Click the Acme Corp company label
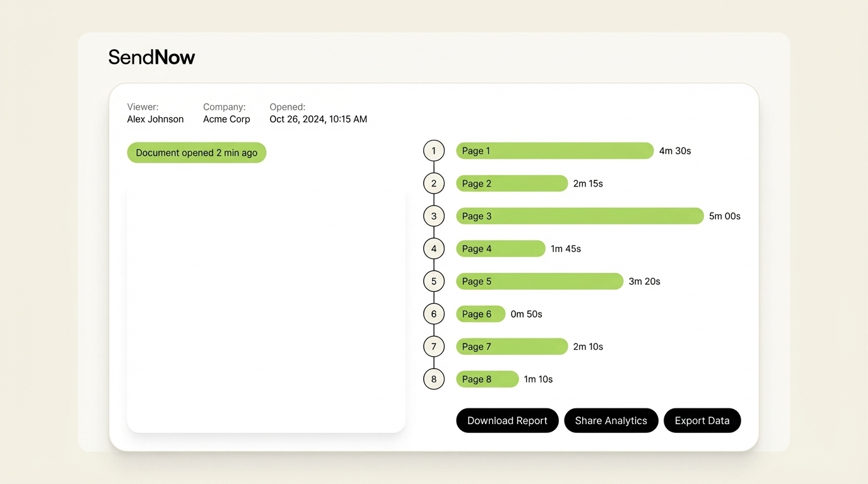Image resolution: width=868 pixels, height=484 pixels. (226, 119)
